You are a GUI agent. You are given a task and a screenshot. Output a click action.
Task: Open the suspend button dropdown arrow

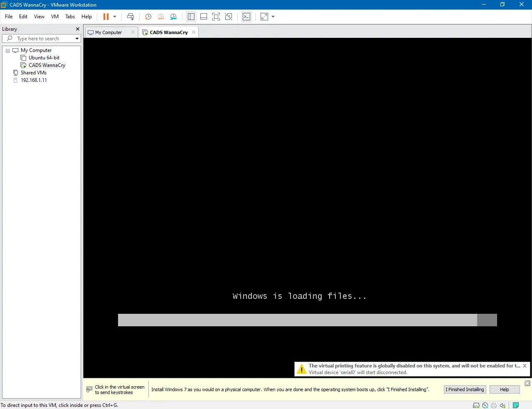[x=114, y=17]
